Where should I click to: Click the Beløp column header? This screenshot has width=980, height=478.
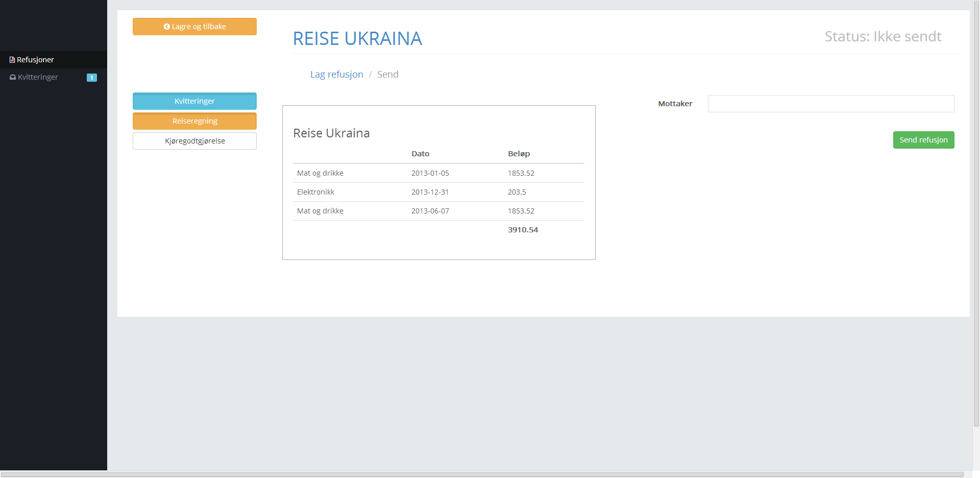(x=519, y=154)
